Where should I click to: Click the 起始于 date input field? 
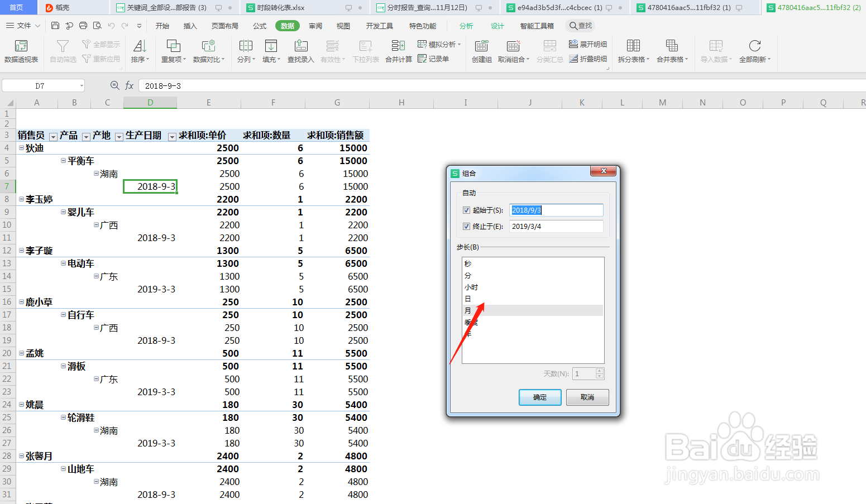(556, 210)
